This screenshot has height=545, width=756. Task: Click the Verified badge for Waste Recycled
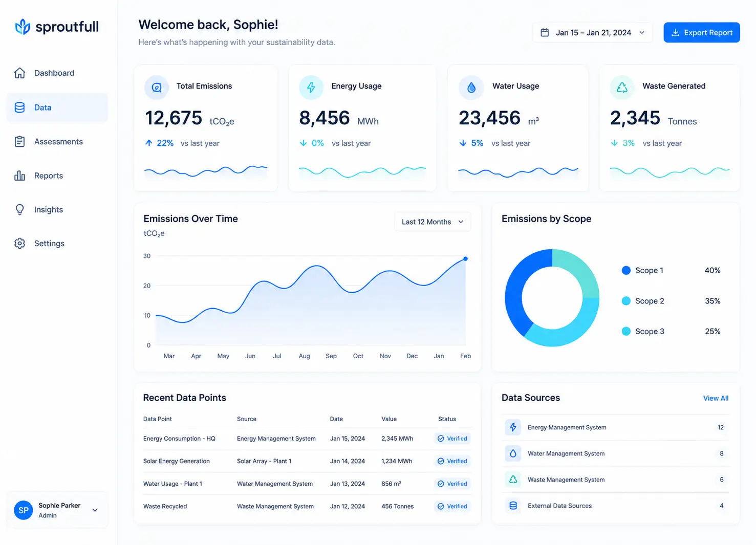(452, 506)
